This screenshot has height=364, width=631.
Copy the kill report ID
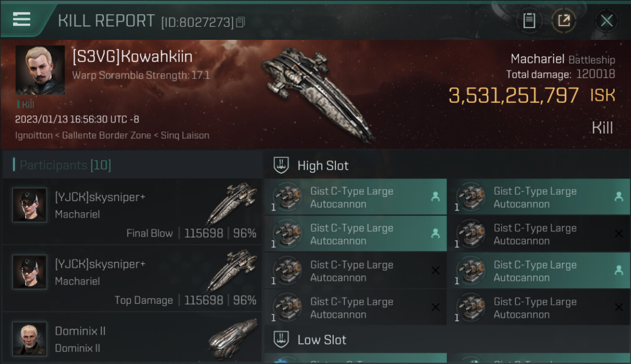tap(241, 22)
